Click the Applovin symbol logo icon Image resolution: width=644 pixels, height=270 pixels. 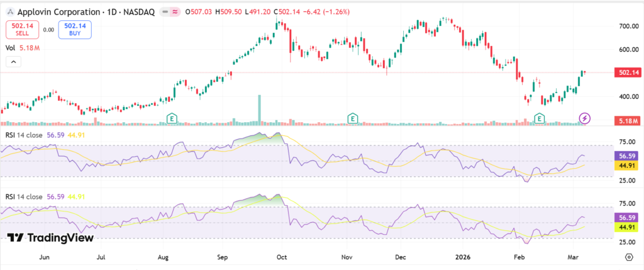click(x=10, y=11)
